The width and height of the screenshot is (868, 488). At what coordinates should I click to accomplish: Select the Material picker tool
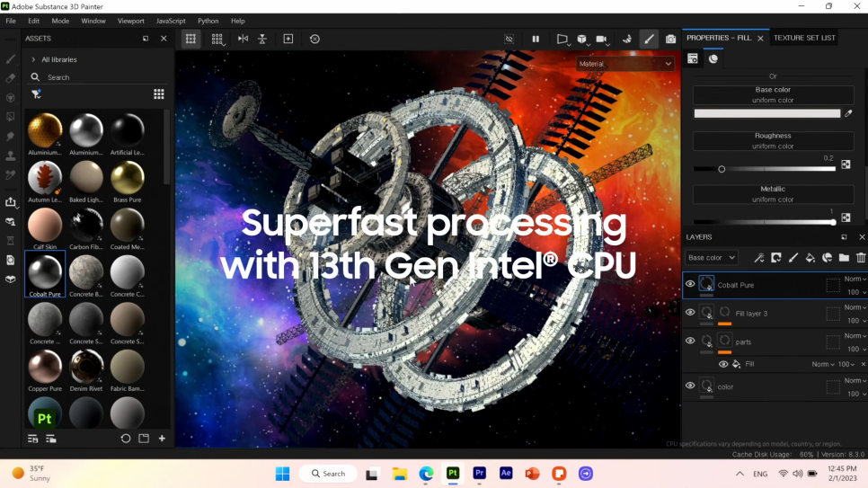(11, 175)
